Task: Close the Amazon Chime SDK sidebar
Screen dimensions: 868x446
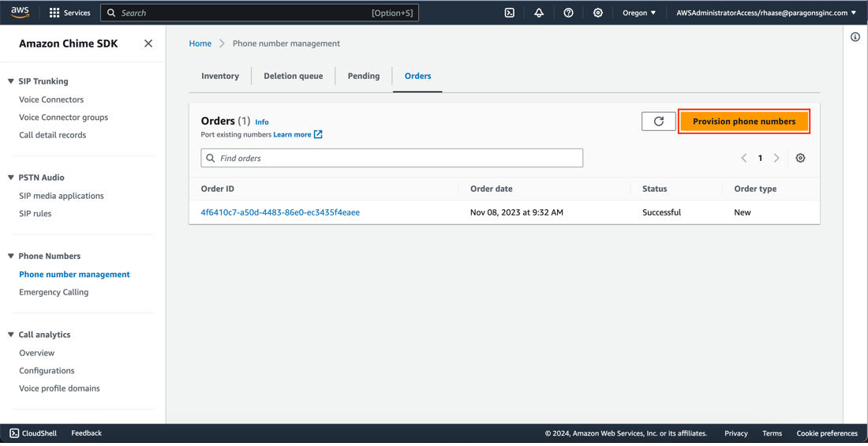Action: click(148, 43)
